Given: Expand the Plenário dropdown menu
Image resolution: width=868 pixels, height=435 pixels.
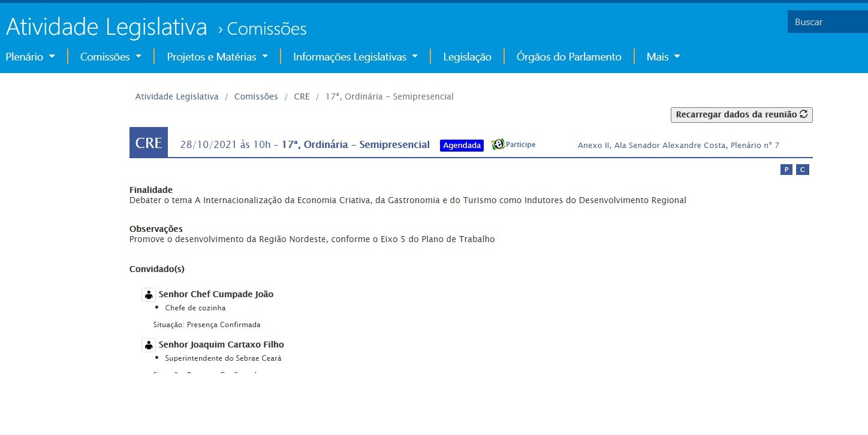Looking at the screenshot, I should tap(30, 57).
